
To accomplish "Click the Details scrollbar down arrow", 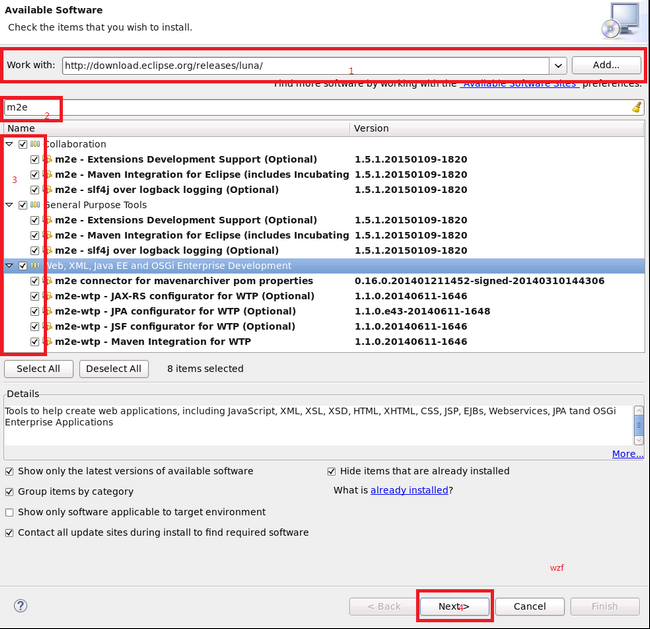I will coord(638,440).
